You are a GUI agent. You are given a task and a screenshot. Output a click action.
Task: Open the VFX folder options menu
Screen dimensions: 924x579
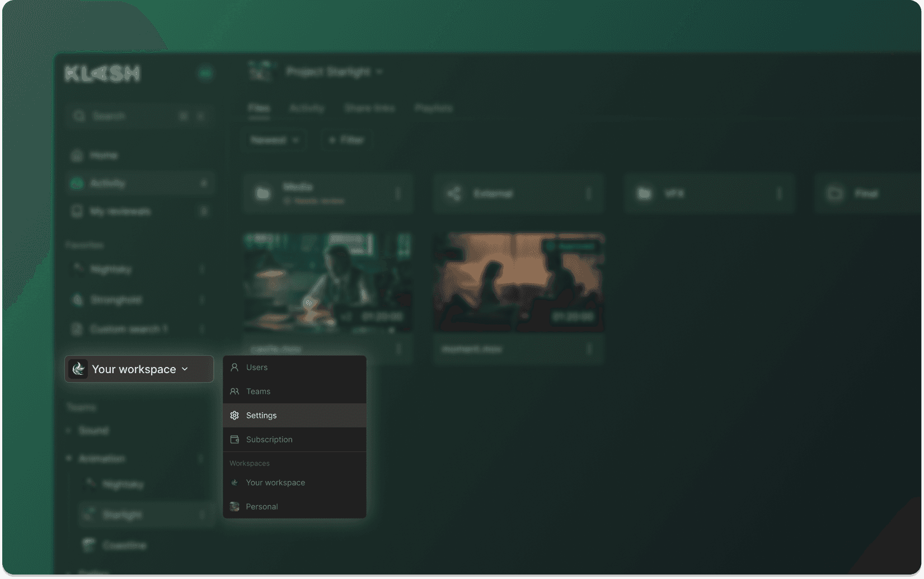779,194
